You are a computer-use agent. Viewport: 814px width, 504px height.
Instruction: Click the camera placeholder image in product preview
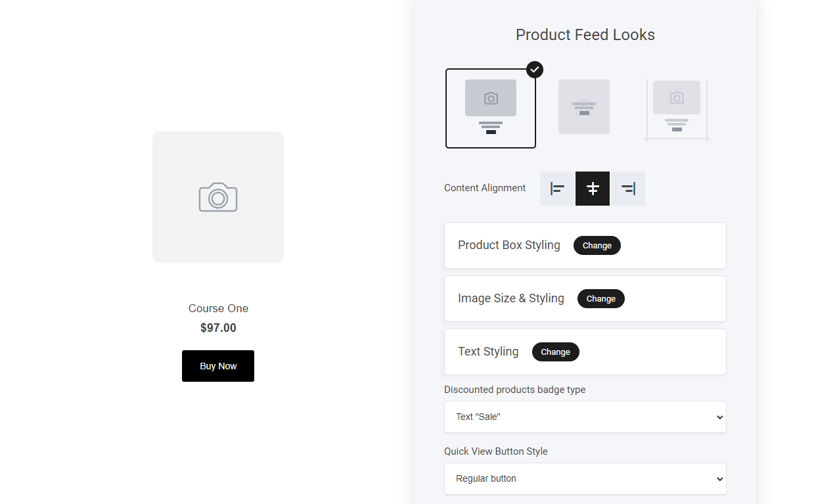tap(218, 197)
